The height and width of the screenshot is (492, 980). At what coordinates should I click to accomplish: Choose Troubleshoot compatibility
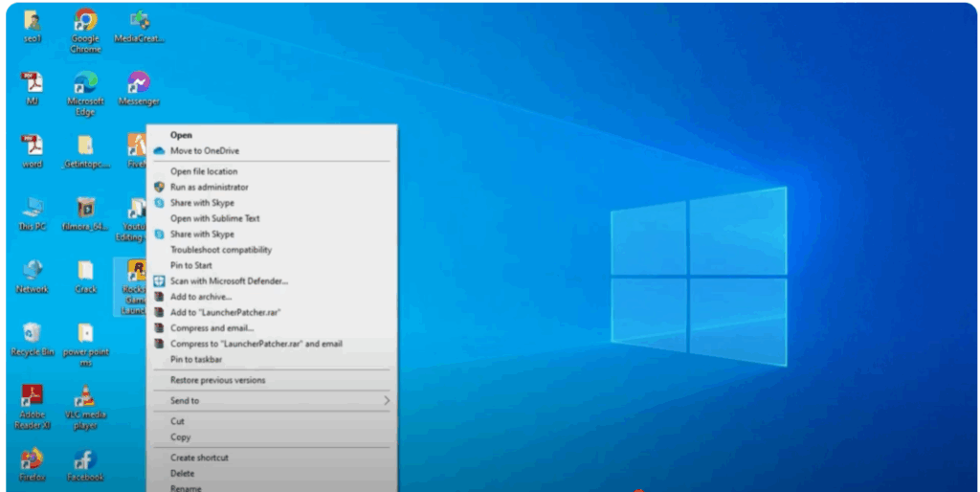click(x=271, y=250)
